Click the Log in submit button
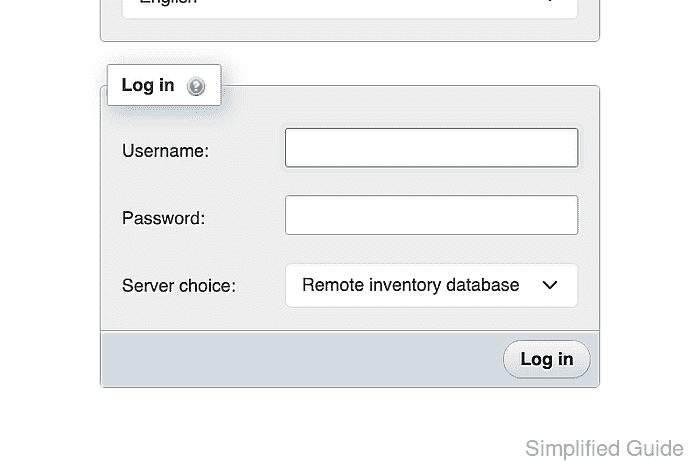This screenshot has width=700, height=473. pos(546,359)
